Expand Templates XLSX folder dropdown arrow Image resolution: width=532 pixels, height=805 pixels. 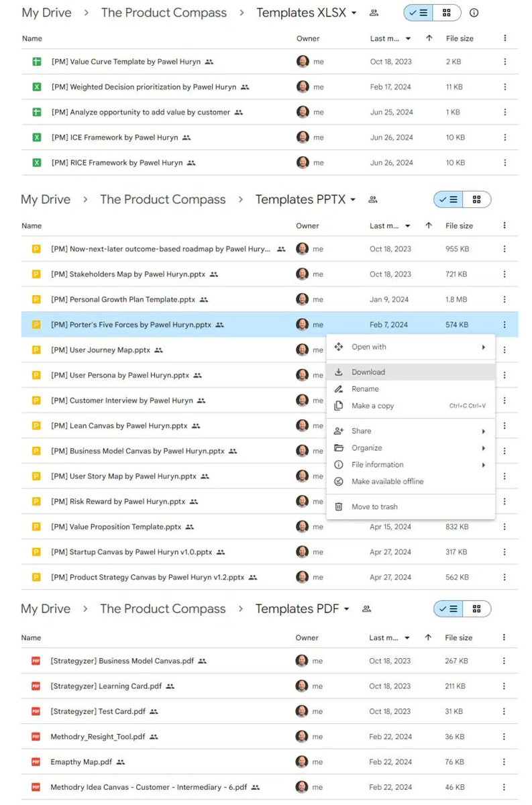coord(354,13)
